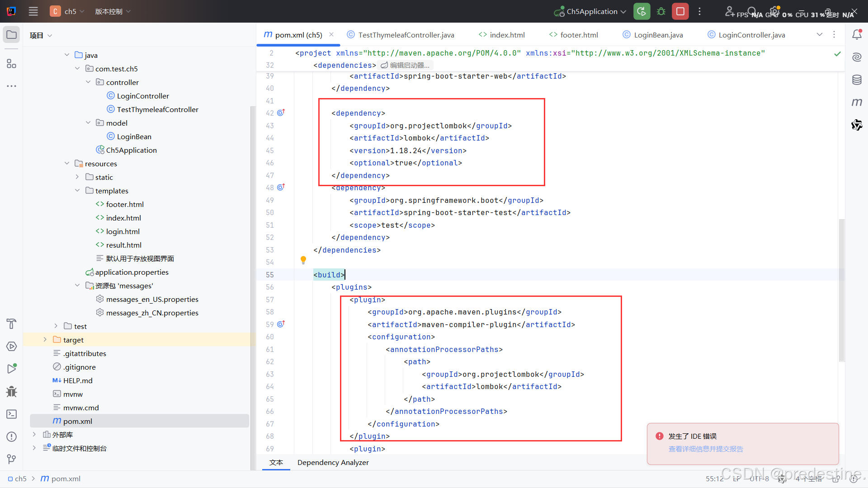Open the Git tool window icon
The image size is (868, 488).
[12, 459]
